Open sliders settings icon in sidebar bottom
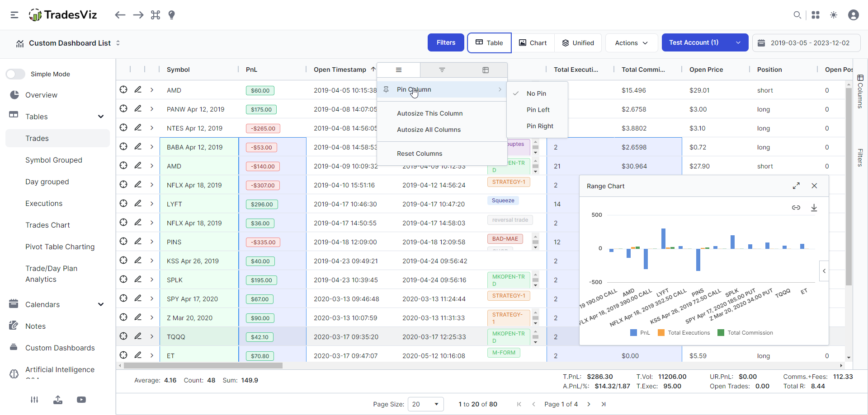The height and width of the screenshot is (415, 868). click(x=34, y=400)
